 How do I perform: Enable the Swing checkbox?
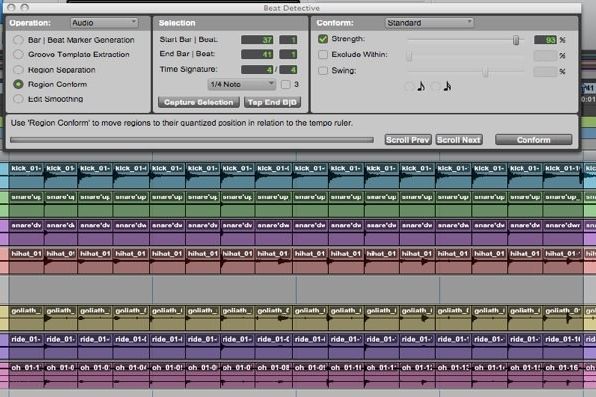pos(323,70)
